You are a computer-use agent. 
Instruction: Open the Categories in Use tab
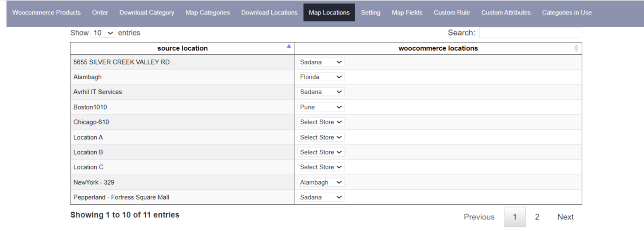point(567,12)
